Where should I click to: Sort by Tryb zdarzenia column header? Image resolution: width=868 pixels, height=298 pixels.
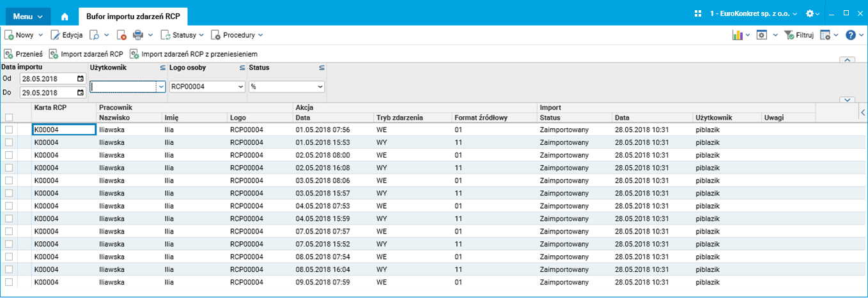click(x=412, y=117)
